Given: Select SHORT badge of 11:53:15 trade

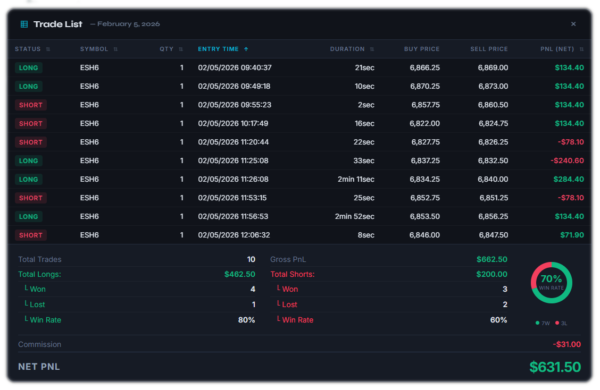Looking at the screenshot, I should pos(31,198).
